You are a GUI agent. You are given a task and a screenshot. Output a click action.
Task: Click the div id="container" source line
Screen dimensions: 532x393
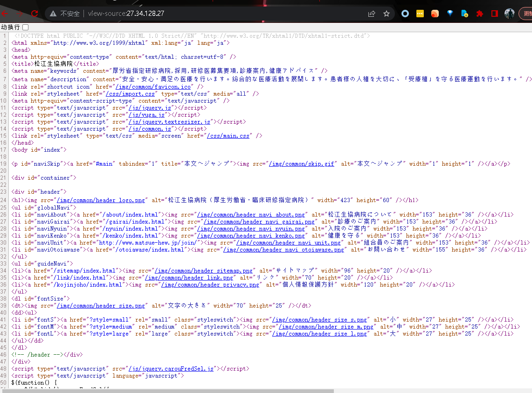pos(44,178)
